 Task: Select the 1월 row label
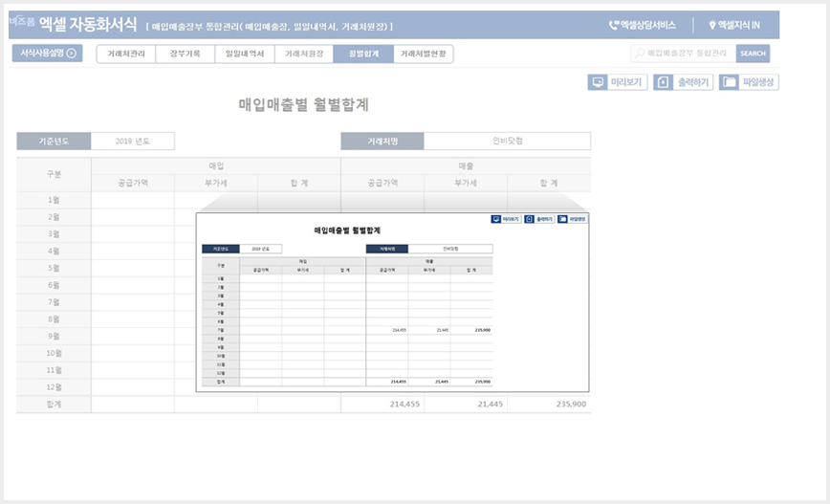tap(54, 200)
